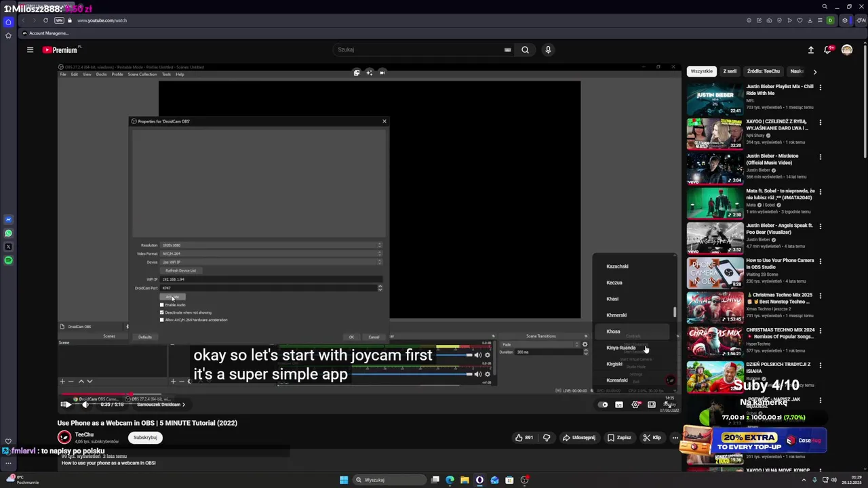The width and height of the screenshot is (868, 488).
Task: Select Wszystkie filter chip
Action: click(x=701, y=71)
